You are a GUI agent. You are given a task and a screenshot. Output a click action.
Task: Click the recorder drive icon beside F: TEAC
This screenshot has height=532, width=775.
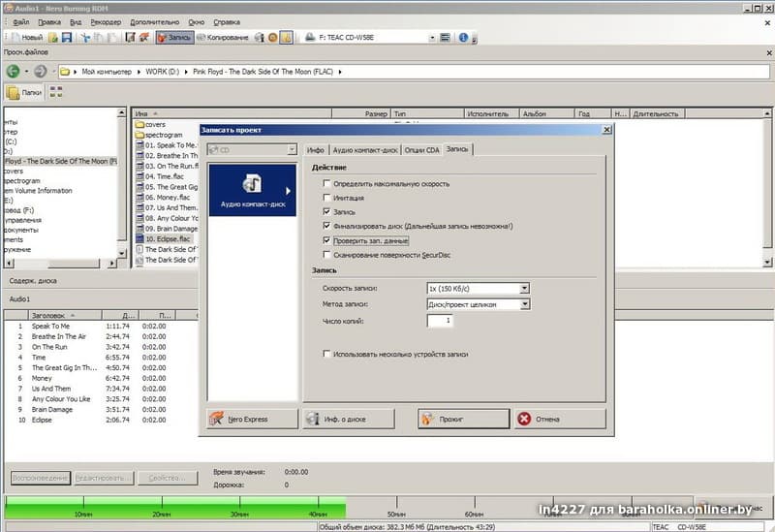pos(309,37)
